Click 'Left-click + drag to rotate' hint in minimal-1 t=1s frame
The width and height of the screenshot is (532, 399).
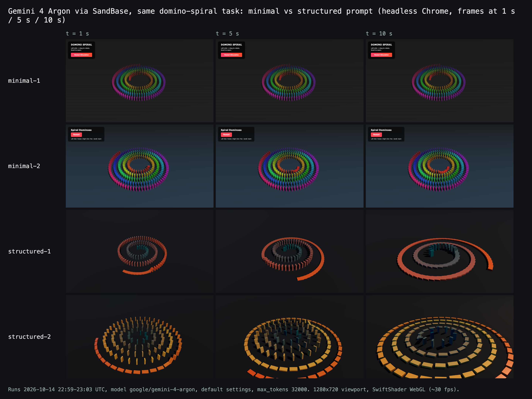click(80, 48)
